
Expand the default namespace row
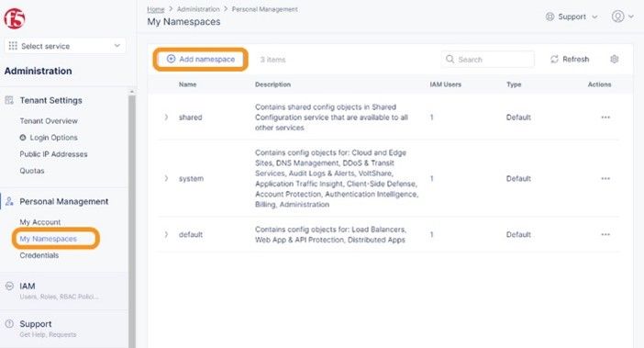[x=166, y=234]
